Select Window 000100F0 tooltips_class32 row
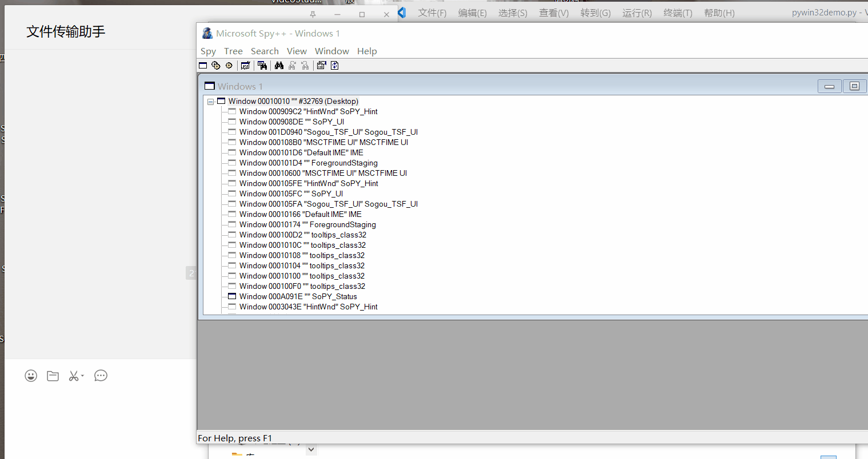The image size is (868, 459). 302,286
